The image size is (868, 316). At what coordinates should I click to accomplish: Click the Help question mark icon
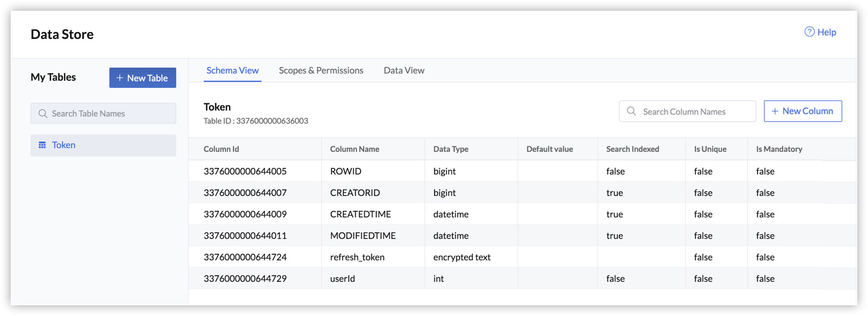pyautogui.click(x=809, y=32)
